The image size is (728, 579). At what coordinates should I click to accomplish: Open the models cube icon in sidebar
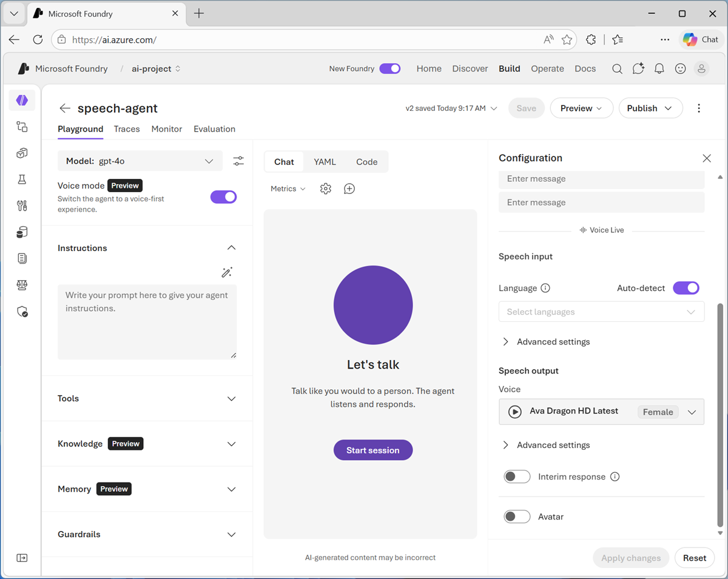tap(22, 153)
